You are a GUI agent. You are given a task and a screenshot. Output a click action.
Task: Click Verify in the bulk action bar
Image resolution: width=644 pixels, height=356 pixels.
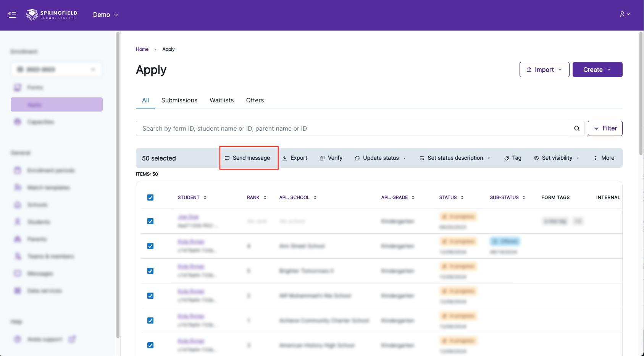click(x=331, y=158)
